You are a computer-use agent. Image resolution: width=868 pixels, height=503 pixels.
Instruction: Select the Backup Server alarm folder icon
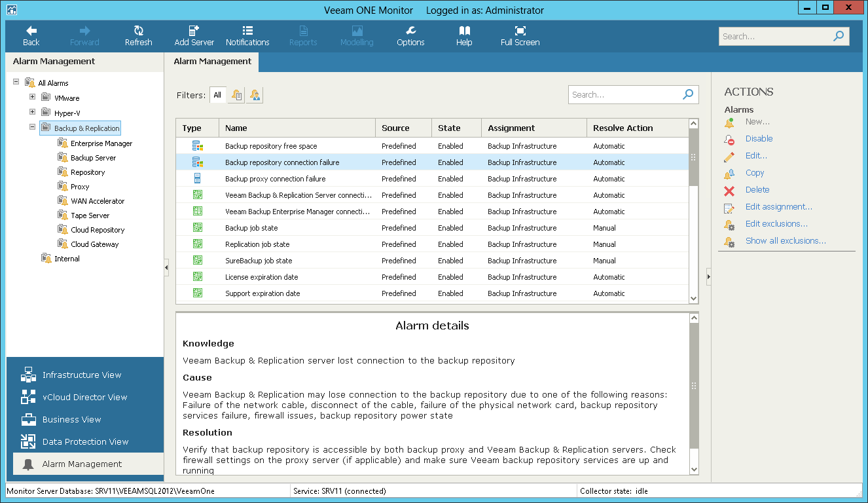tap(63, 157)
